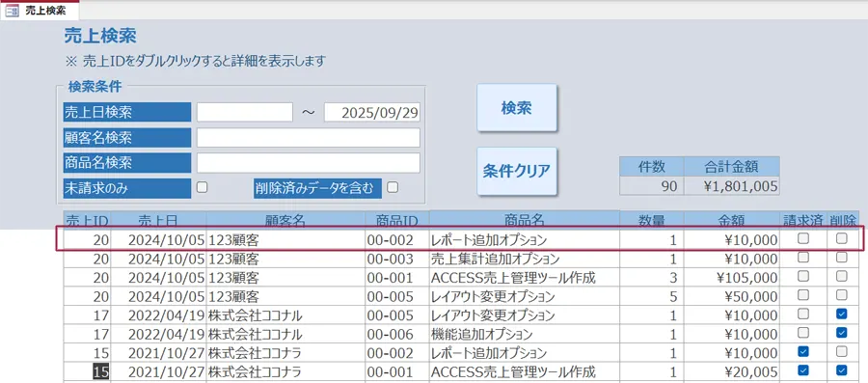Screen dimensions: 868x383
Task: Tick the 削除済みデータを含む checkbox
Action: click(393, 187)
